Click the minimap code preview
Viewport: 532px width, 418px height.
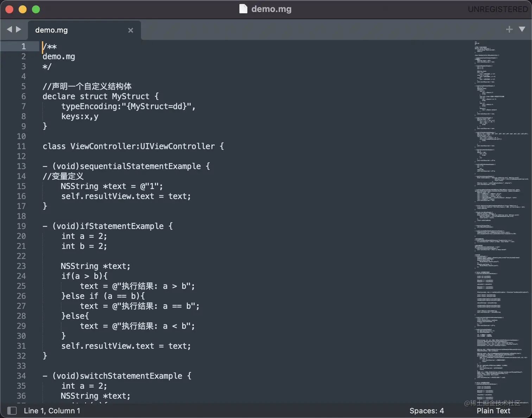click(x=501, y=222)
